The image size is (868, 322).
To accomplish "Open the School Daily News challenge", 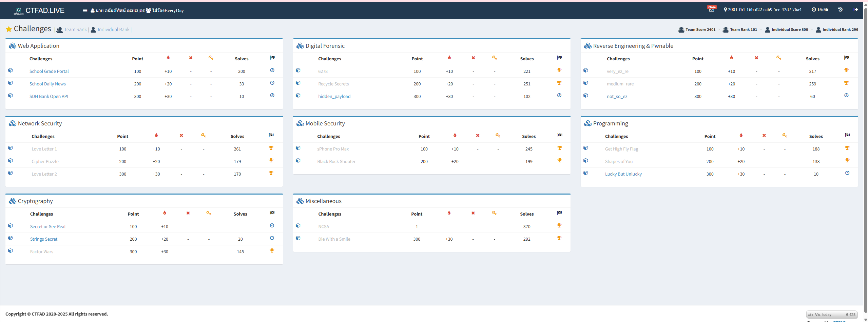I will point(47,84).
